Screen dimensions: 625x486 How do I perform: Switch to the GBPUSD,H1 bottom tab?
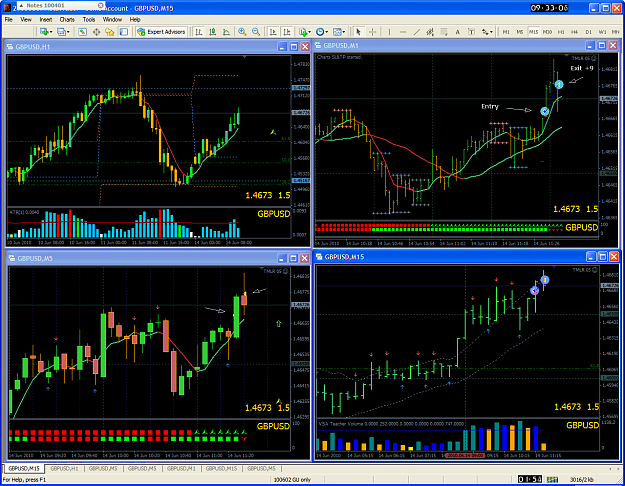[x=64, y=468]
